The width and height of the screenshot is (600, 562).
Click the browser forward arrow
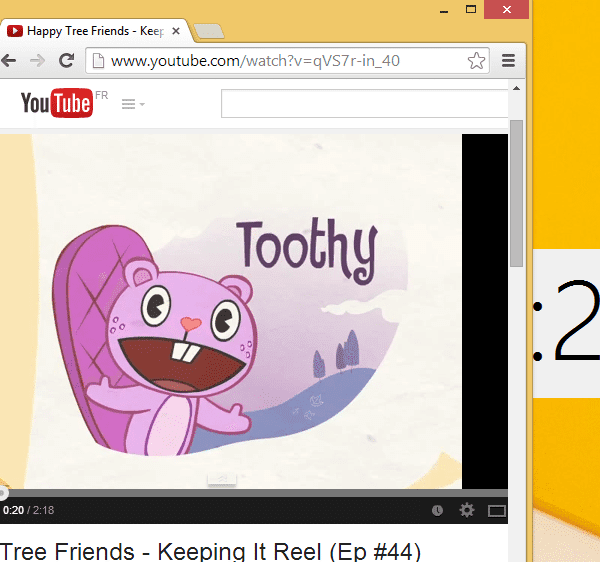(x=38, y=60)
